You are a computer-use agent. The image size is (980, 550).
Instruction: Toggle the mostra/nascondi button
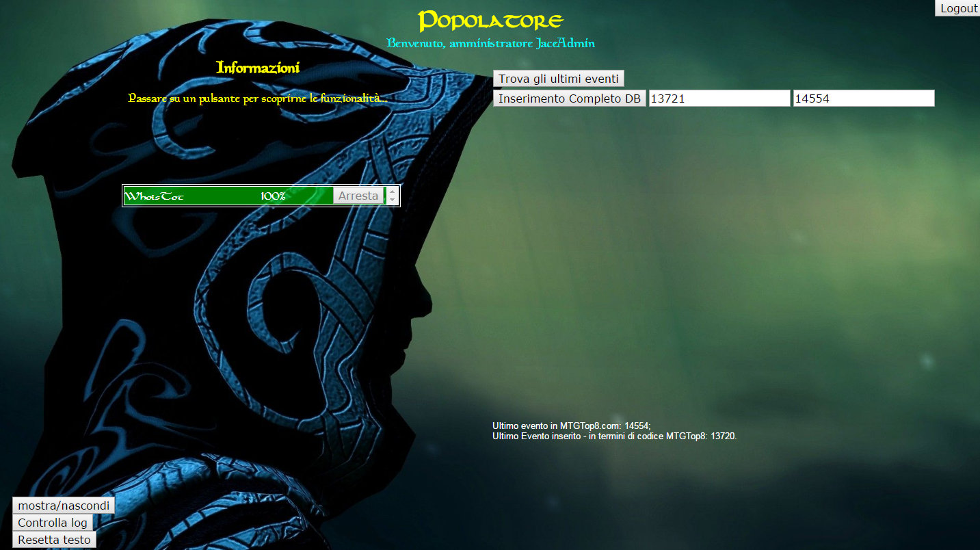[64, 506]
